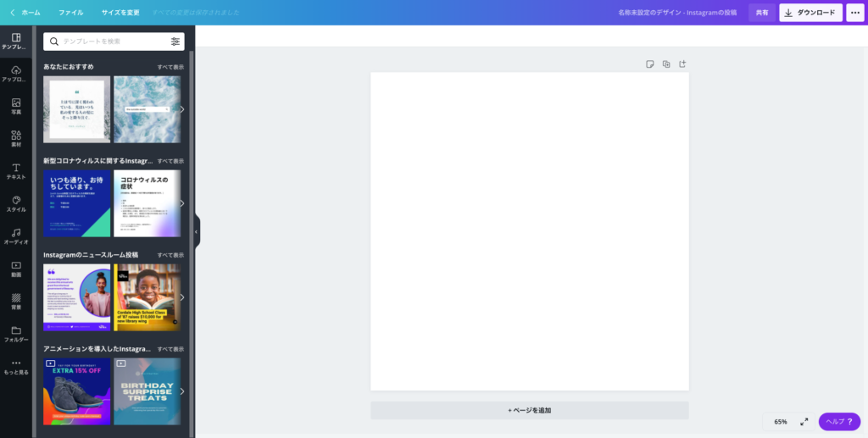Open the ファイル menu
This screenshot has width=868, height=438.
[71, 13]
